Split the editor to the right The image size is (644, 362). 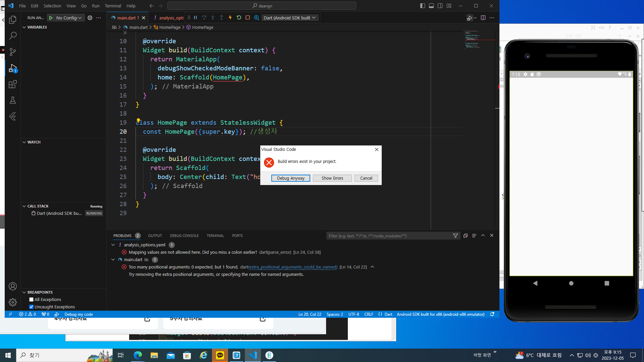(483, 18)
